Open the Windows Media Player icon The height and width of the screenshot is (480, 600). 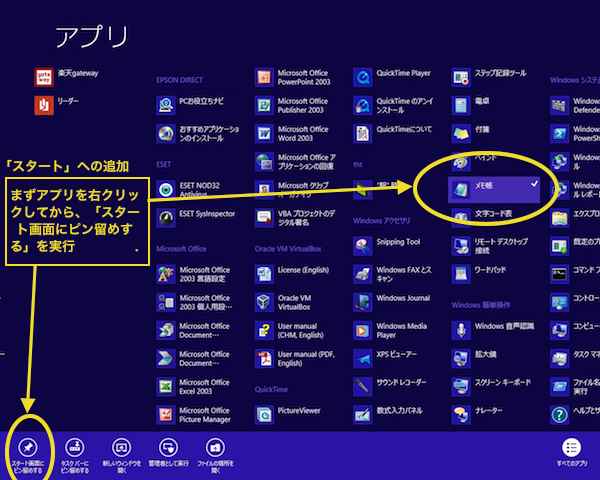(x=363, y=330)
